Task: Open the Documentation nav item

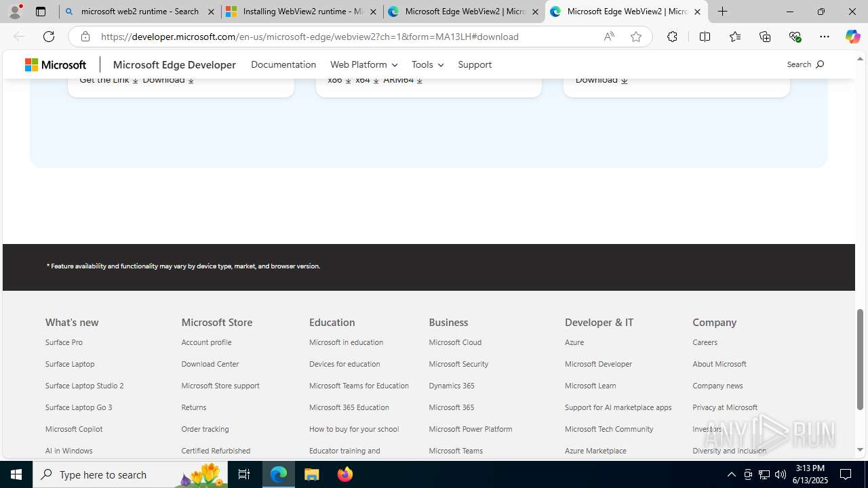Action: 283,64
